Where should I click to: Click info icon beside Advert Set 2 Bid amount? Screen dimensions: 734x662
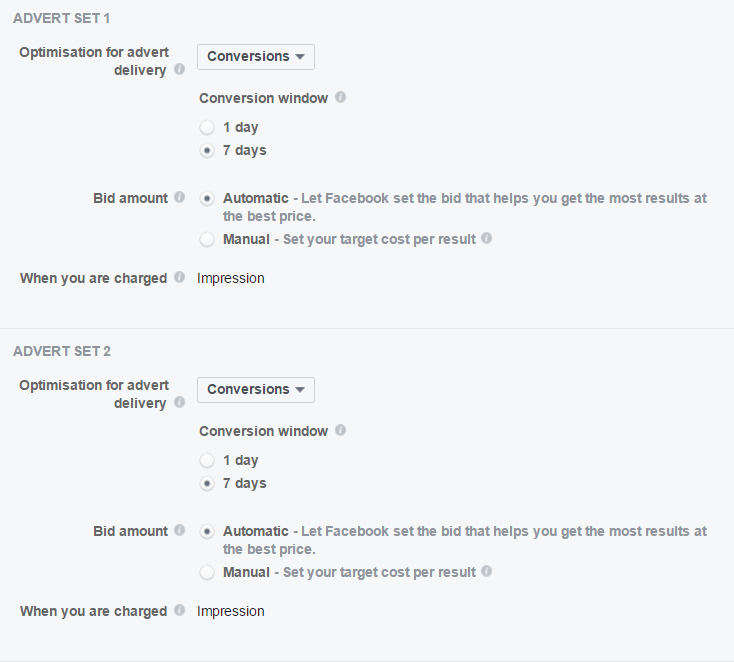click(179, 531)
